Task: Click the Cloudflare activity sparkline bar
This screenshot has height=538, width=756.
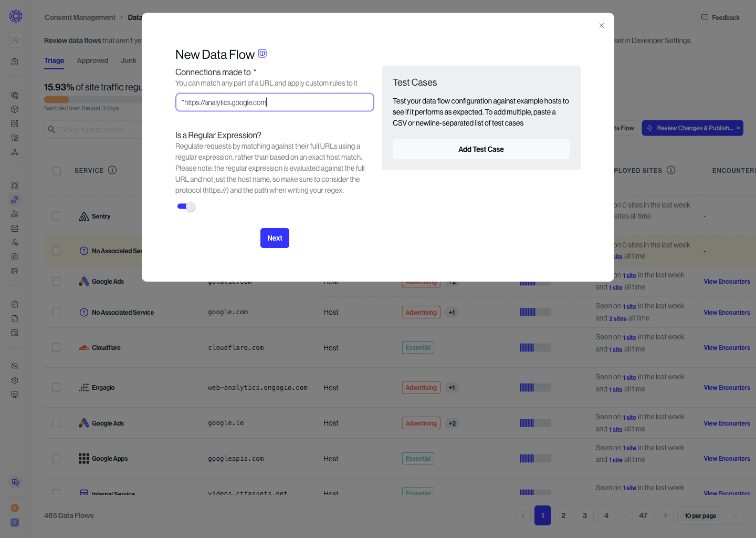Action: pos(535,347)
